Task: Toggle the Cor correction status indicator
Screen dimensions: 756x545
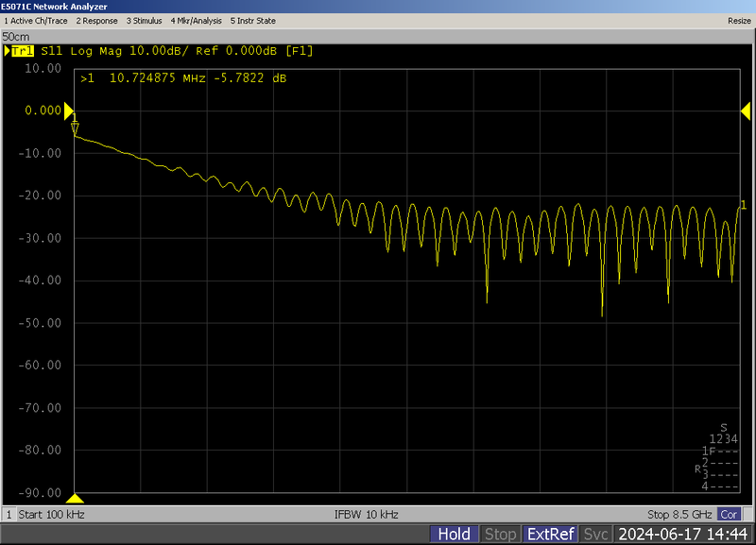Action: [729, 515]
